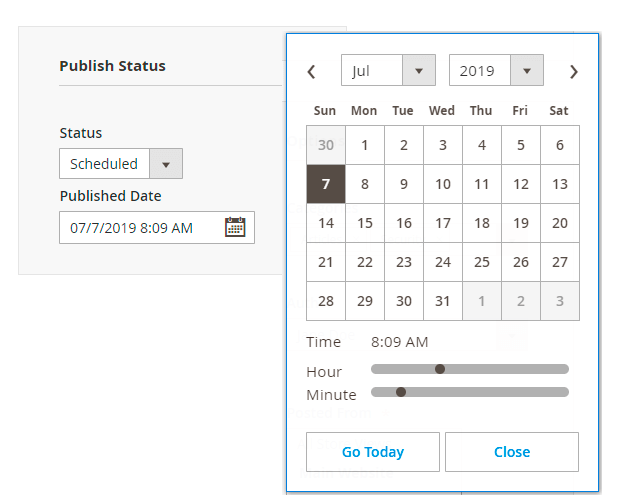Open the calendar icon beside Published Date
Image resolution: width=635 pixels, height=500 pixels.
(x=235, y=227)
